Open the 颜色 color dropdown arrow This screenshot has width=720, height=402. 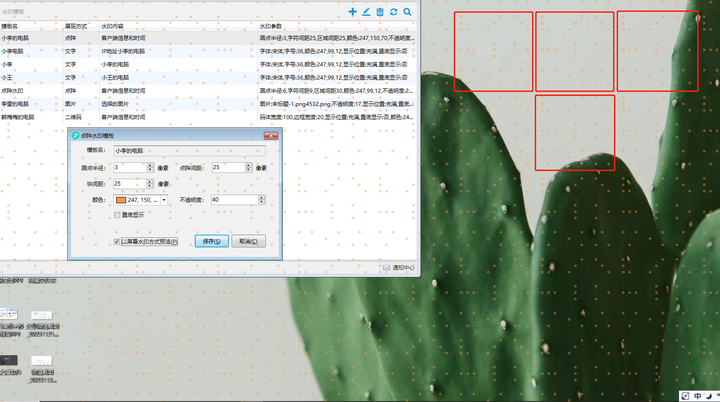click(x=164, y=200)
